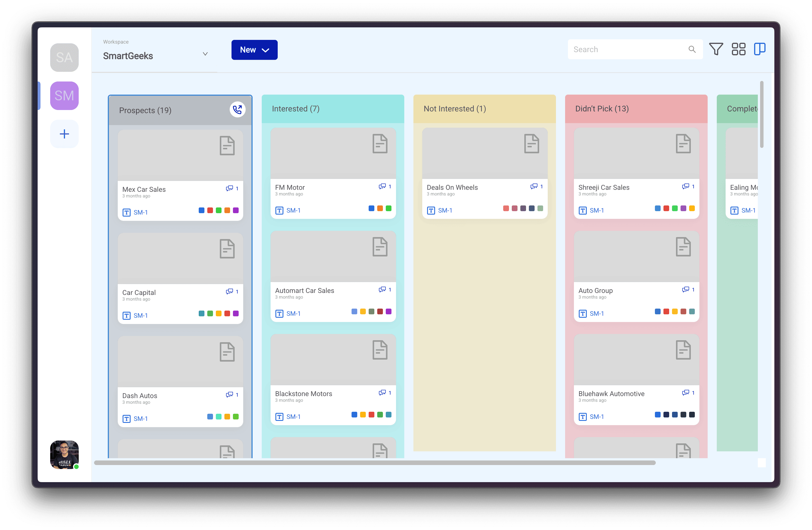Screen dimensions: 812x530
Task: Click the phone/call icon on Prospects
Action: 237,109
